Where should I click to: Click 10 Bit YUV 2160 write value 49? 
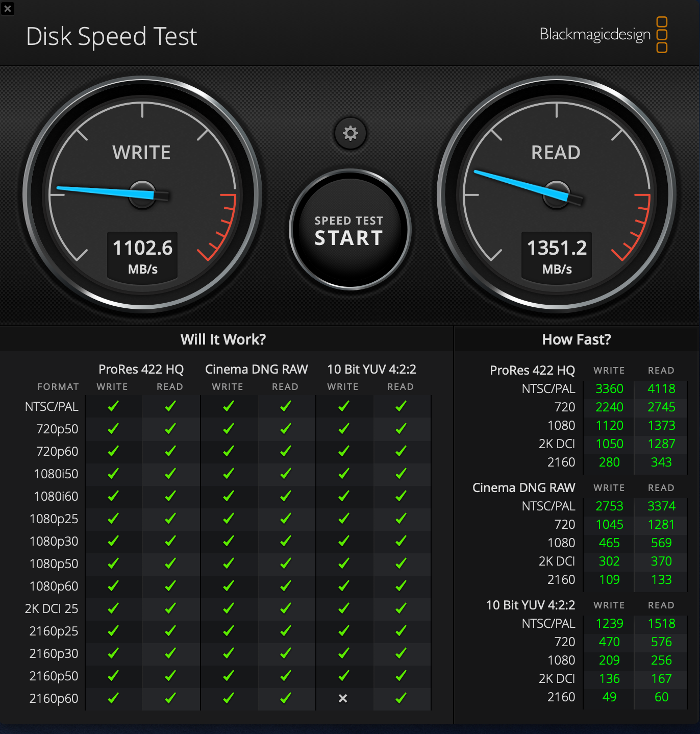point(610,697)
